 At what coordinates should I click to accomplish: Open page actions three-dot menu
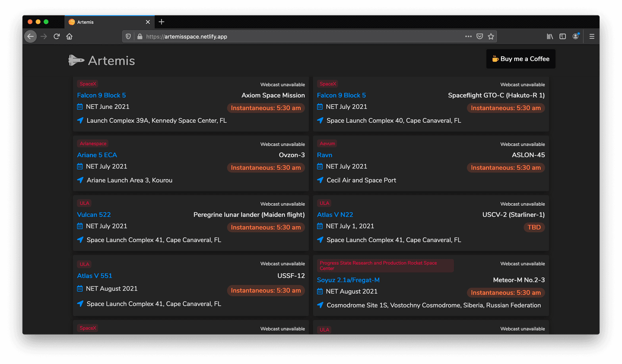[468, 37]
